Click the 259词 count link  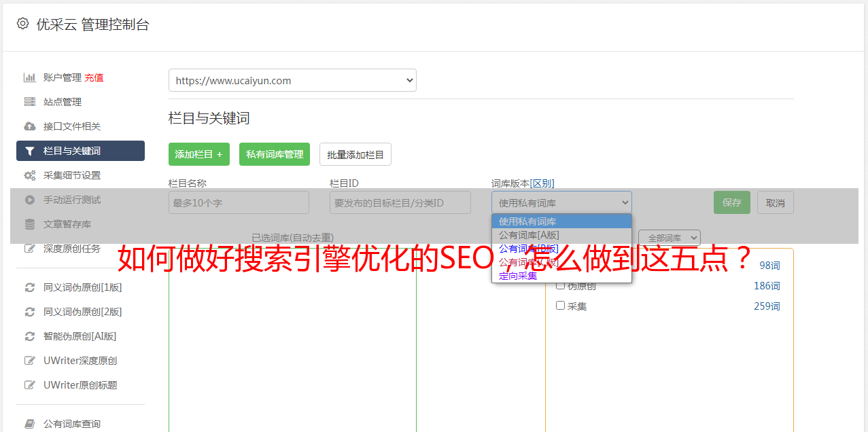pos(767,306)
